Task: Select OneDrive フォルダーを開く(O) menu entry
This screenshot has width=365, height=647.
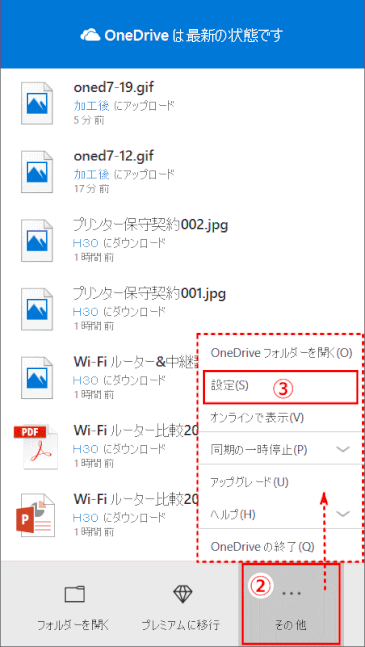Action: (281, 353)
